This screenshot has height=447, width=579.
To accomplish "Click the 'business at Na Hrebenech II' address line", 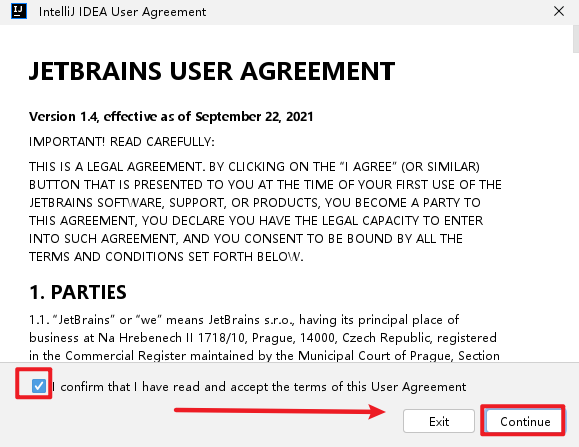I will (x=263, y=338).
